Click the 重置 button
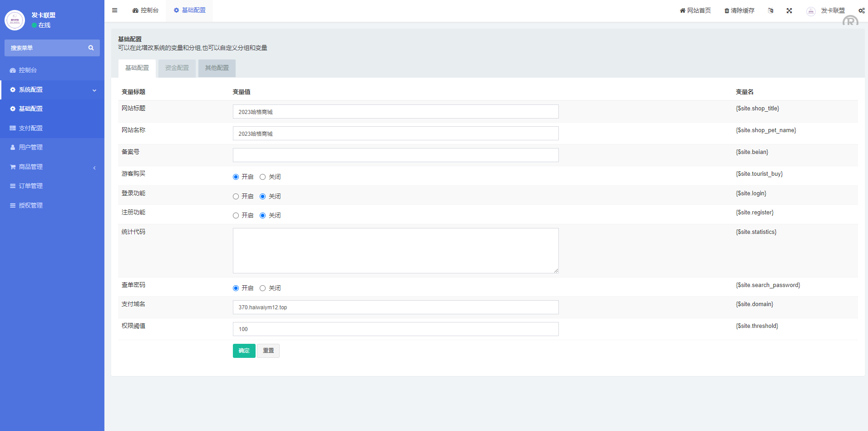 tap(268, 351)
